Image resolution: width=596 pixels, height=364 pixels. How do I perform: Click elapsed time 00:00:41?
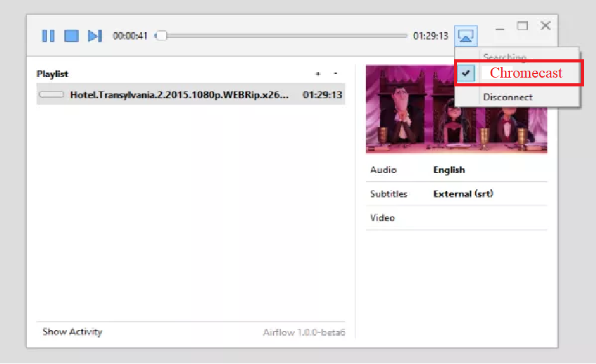pos(130,36)
